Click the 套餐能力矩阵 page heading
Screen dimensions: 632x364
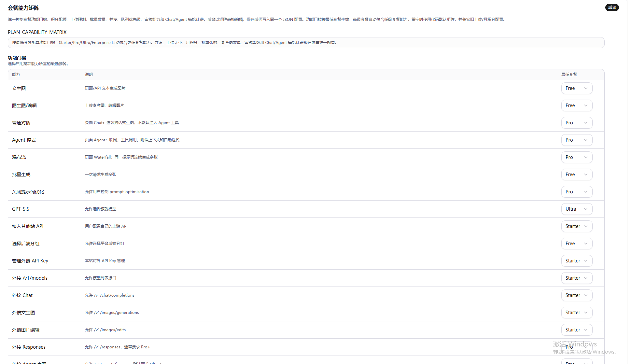click(23, 8)
